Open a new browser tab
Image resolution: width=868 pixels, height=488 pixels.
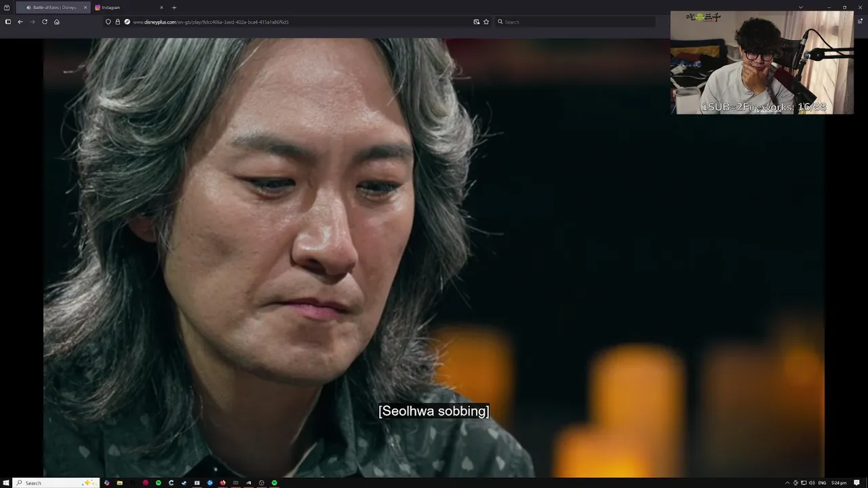[x=174, y=7]
